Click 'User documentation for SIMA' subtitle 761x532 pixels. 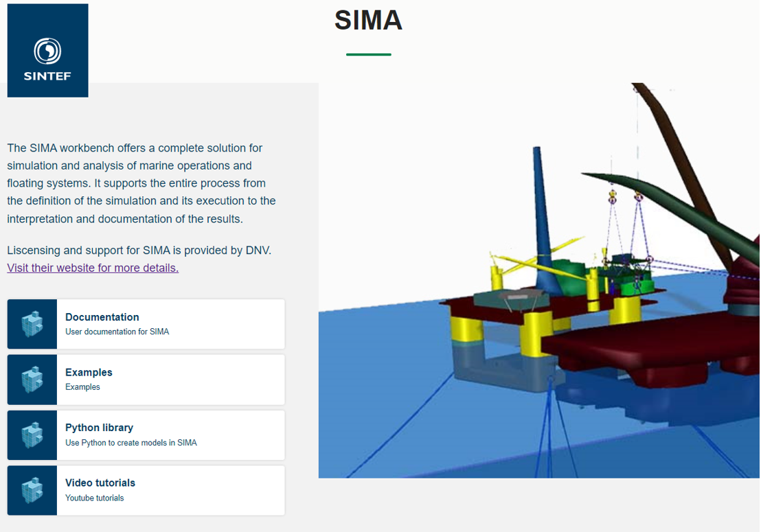tap(117, 331)
